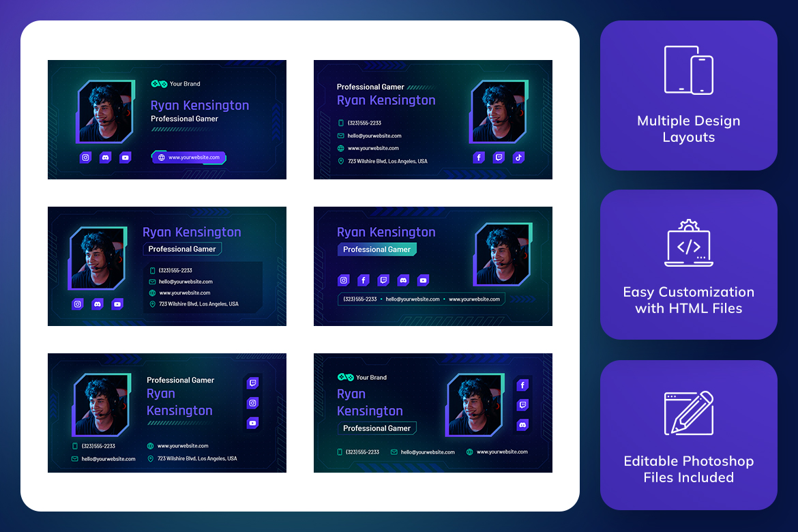Click Facebook icon topping a vertical social stack
798x532 pixels.
(x=522, y=385)
